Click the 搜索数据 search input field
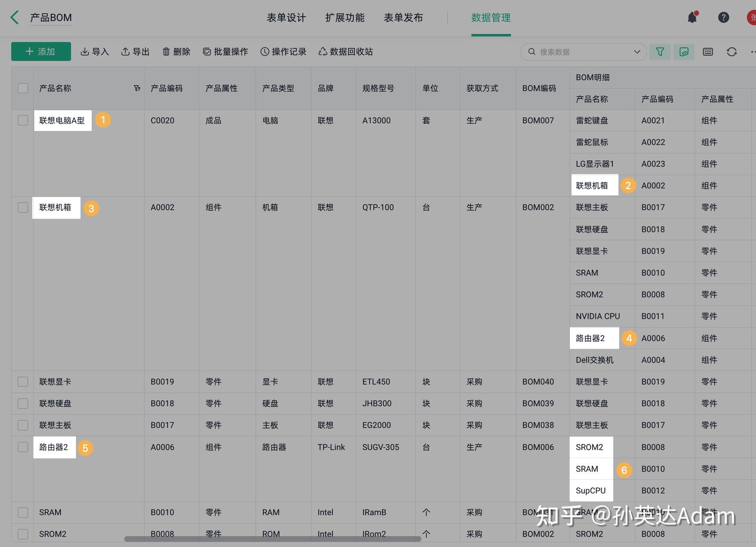 [572, 51]
